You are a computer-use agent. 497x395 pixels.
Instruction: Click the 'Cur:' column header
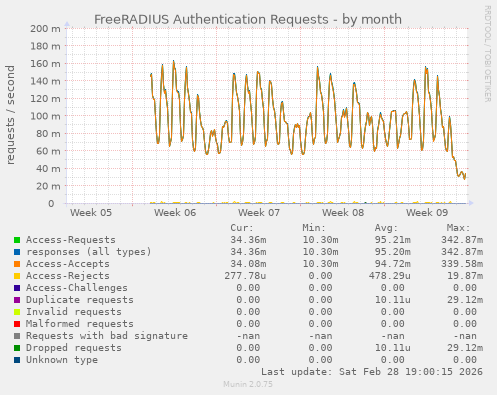coord(242,228)
